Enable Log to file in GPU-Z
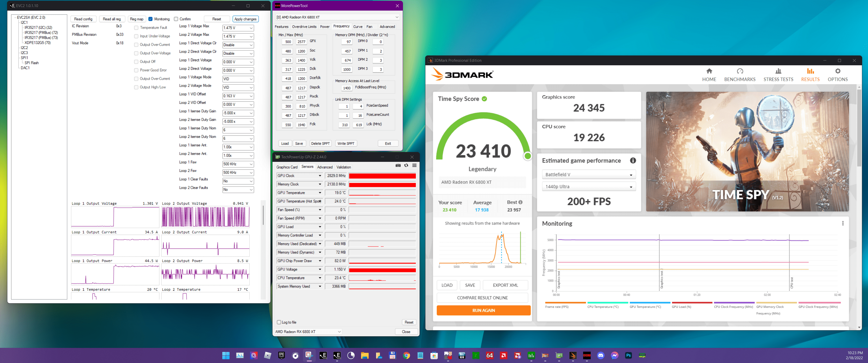 coord(279,322)
